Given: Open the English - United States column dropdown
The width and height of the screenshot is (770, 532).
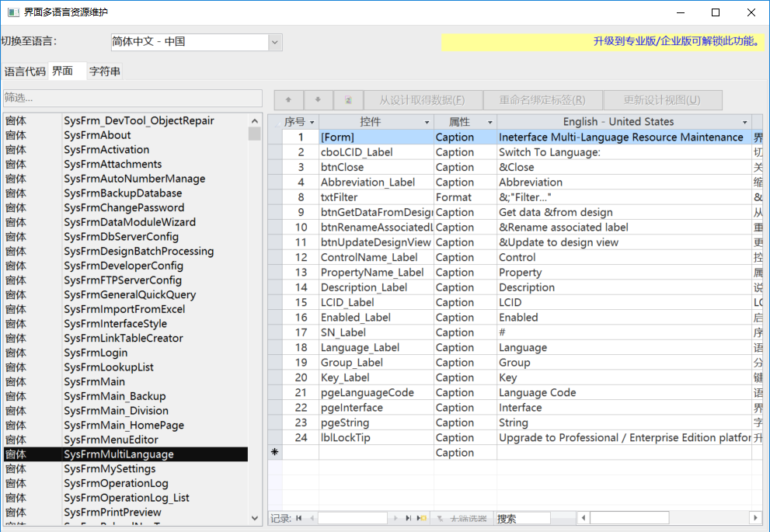Looking at the screenshot, I should [x=744, y=123].
